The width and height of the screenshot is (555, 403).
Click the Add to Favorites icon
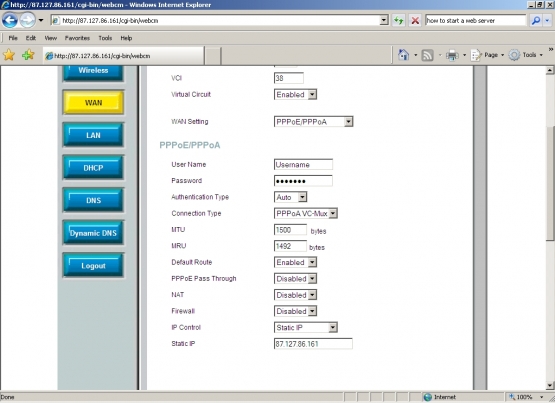28,55
